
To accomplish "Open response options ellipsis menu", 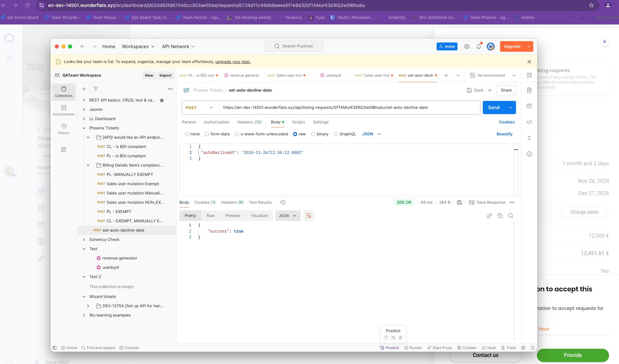I will click(x=512, y=202).
